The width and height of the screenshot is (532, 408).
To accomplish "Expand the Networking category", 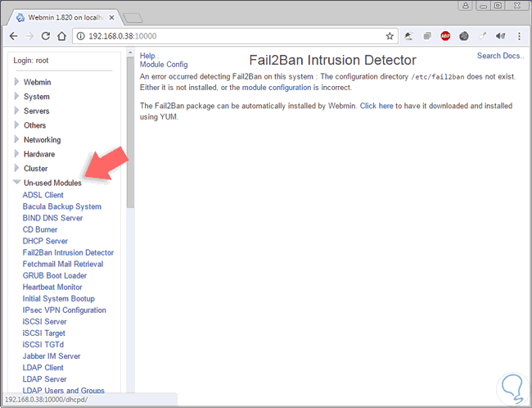I will [42, 139].
